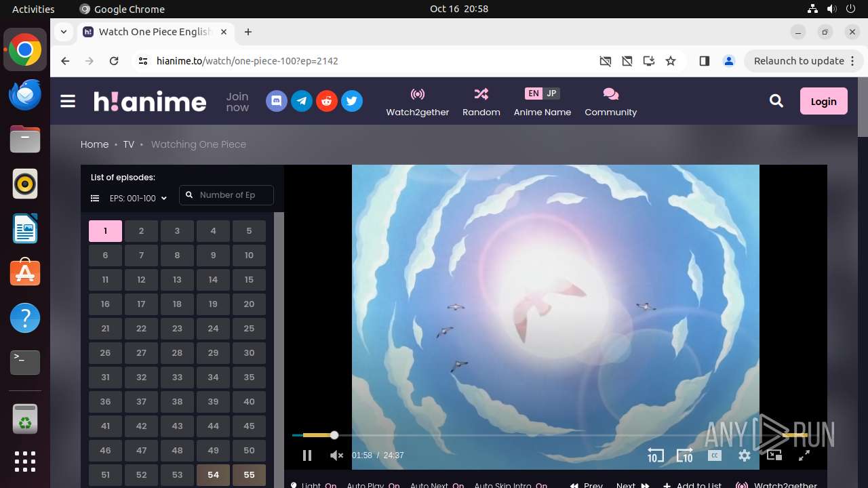Select episode 55 in list
The image size is (868, 488).
pos(249,475)
